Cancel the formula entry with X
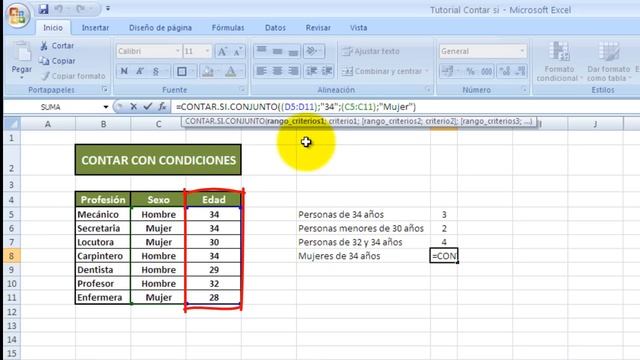640x360 pixels. click(133, 107)
